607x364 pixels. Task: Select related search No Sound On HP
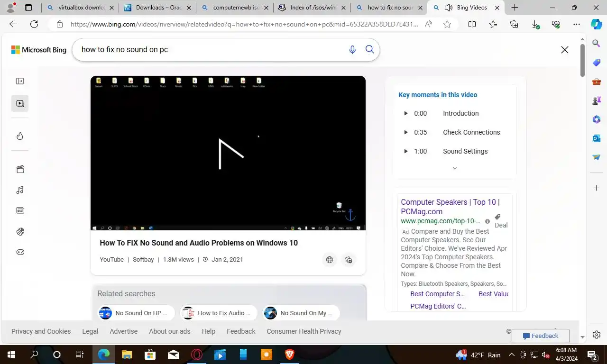(x=137, y=313)
